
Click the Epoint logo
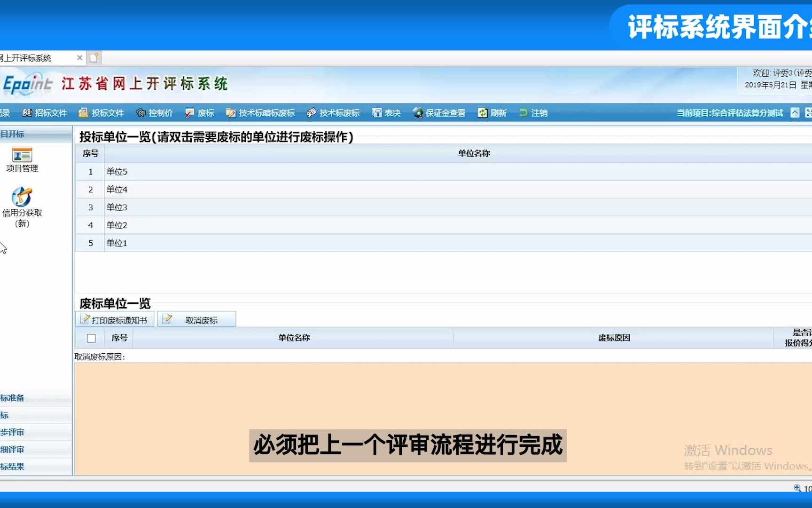coord(28,84)
